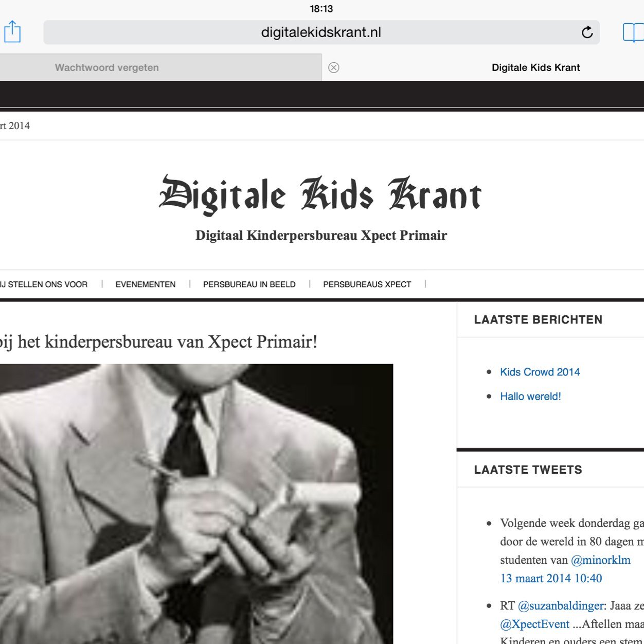Click the Digitale Kids Krant logo title
Image resolution: width=644 pixels, height=644 pixels.
pyautogui.click(x=321, y=195)
